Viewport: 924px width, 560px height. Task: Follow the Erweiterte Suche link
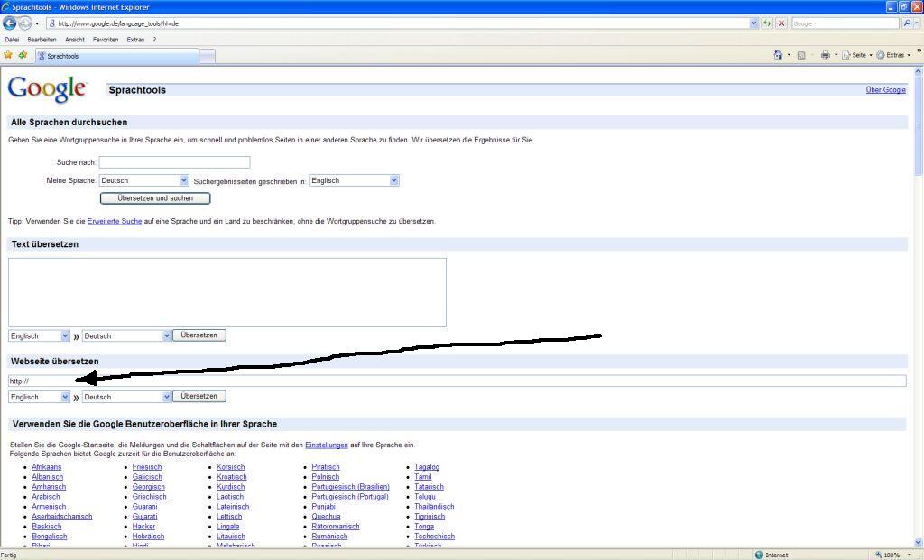(115, 222)
